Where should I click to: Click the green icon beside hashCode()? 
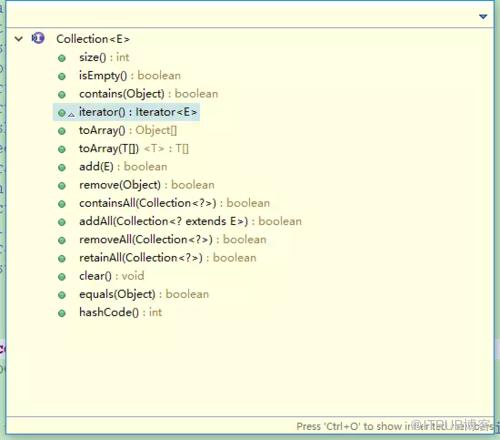(62, 313)
